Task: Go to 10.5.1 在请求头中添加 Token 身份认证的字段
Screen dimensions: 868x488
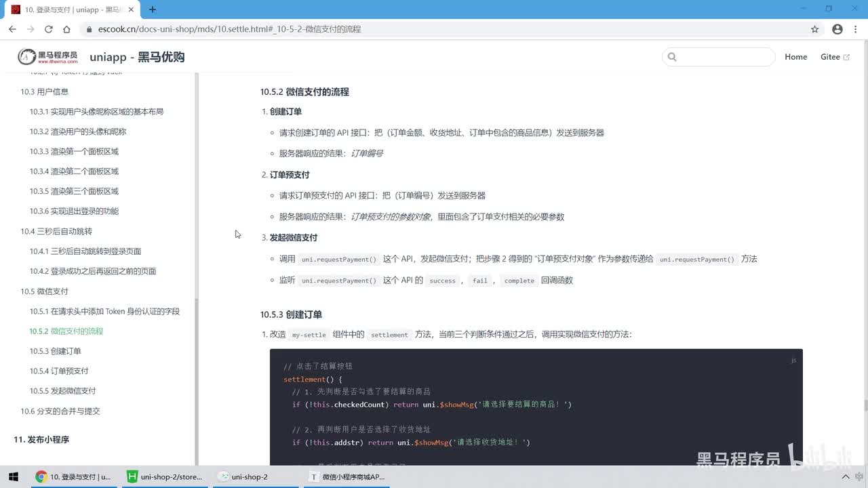Action: (x=104, y=311)
